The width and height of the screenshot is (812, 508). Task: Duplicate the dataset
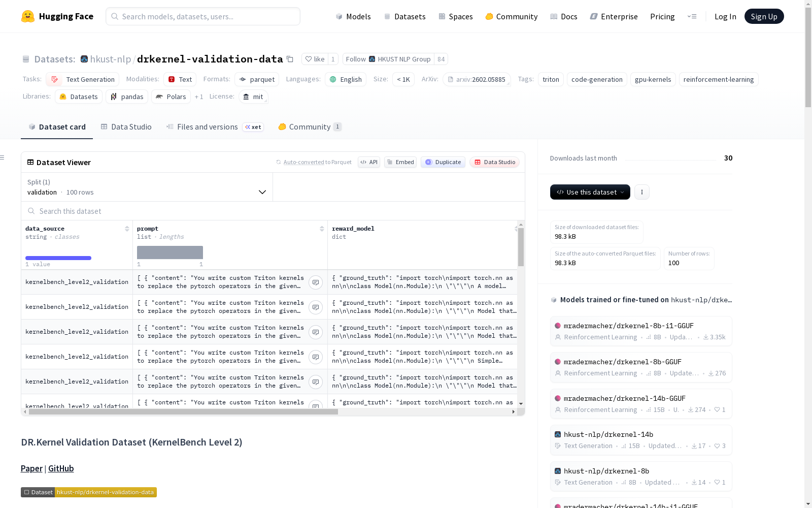point(443,162)
